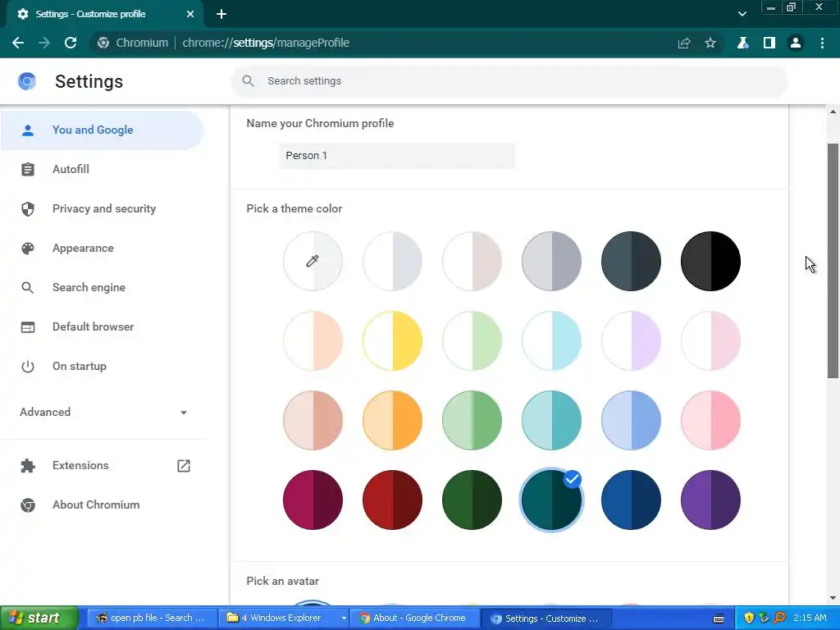Open the Windows Explorer taskbar group

283,619
